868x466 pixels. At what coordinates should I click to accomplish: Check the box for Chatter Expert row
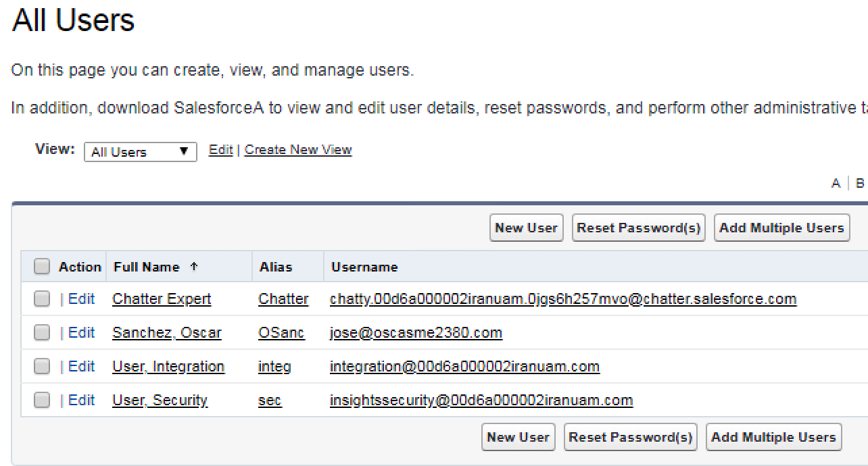42,299
